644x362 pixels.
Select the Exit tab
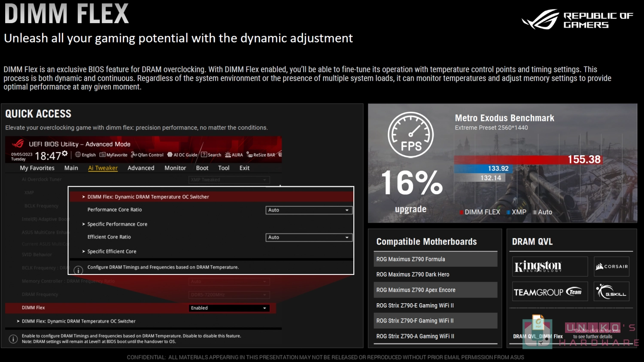pyautogui.click(x=244, y=168)
